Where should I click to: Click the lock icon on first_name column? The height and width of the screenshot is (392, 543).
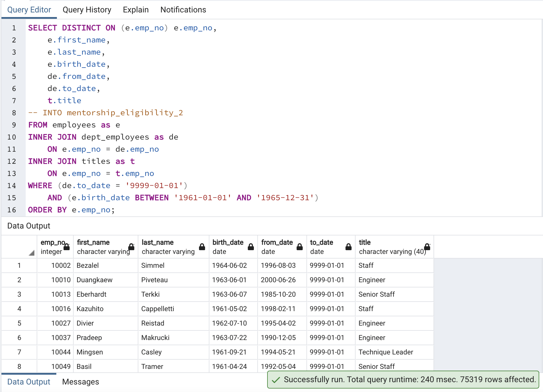point(131,247)
